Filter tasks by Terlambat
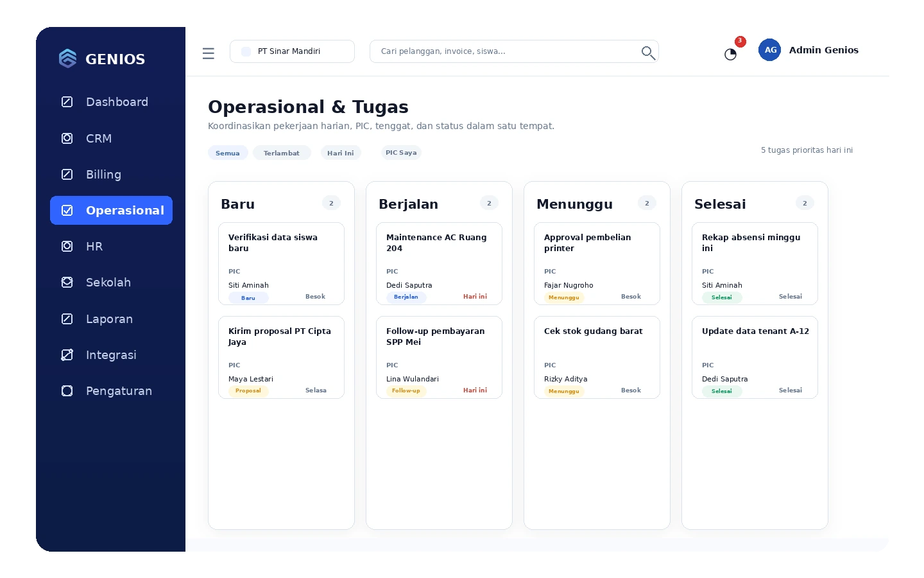Screen dimensions: 924x578 coord(282,153)
